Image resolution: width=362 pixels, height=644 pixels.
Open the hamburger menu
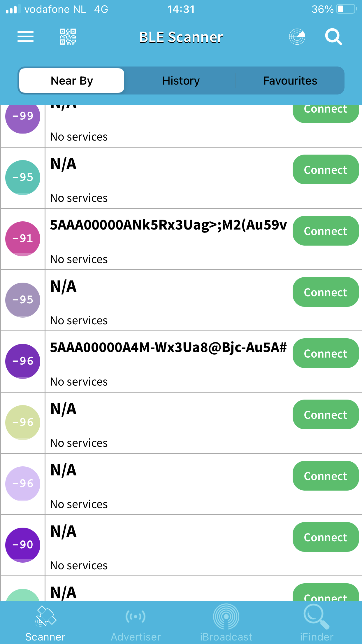coord(25,37)
